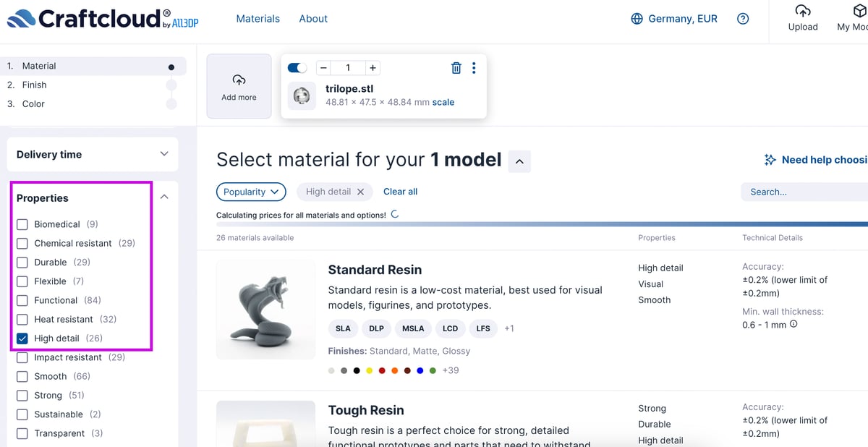
Task: Pick the green Standard Resin color
Action: [x=433, y=370]
